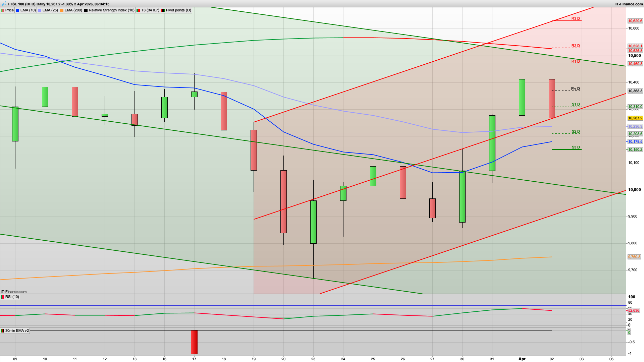
Task: Click the R3 D resistance level label
Action: [575, 19]
